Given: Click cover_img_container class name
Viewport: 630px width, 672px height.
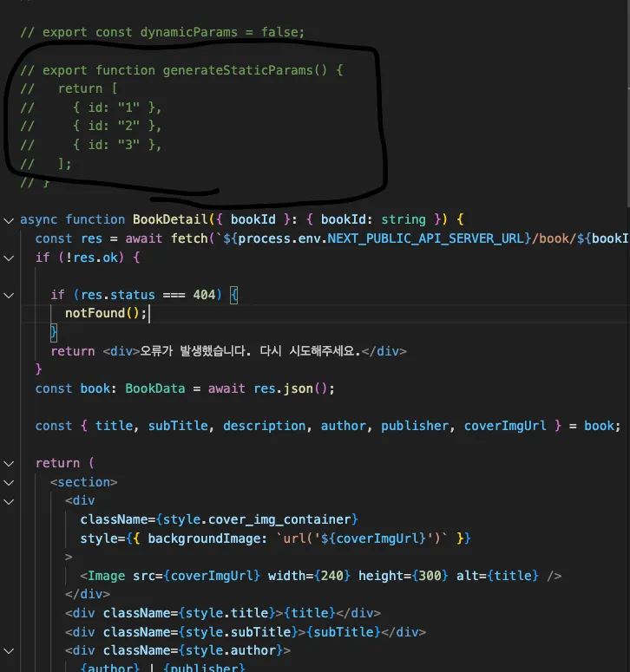Looking at the screenshot, I should pyautogui.click(x=279, y=519).
